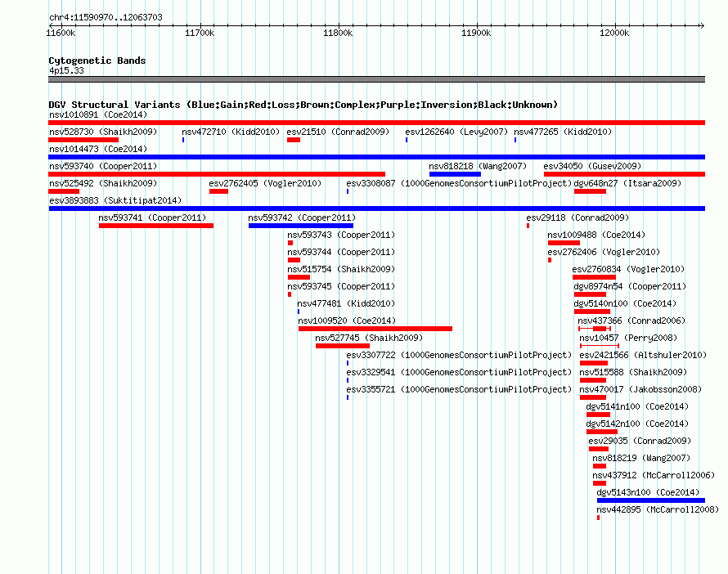
Task: Click the 11900k ruler marker
Action: point(476,33)
